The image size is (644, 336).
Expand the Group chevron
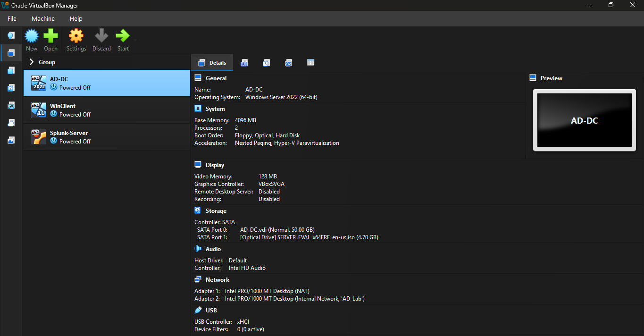tap(32, 62)
